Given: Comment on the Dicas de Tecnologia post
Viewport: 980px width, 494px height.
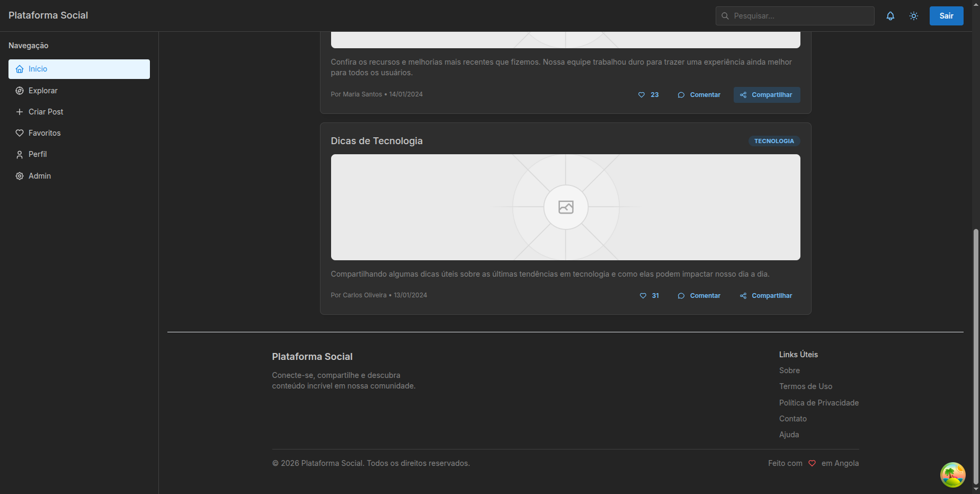Looking at the screenshot, I should (x=699, y=296).
